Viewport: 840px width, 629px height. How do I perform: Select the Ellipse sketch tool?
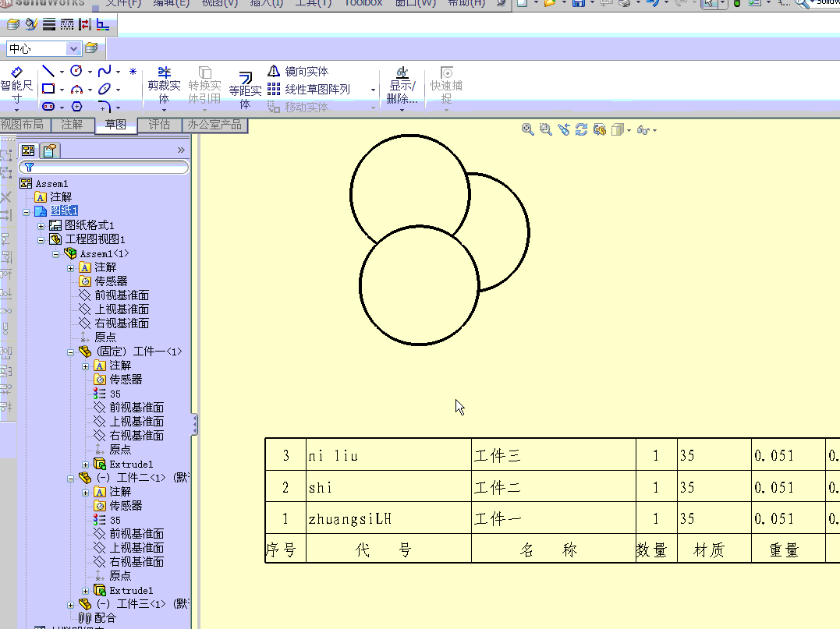pos(105,89)
